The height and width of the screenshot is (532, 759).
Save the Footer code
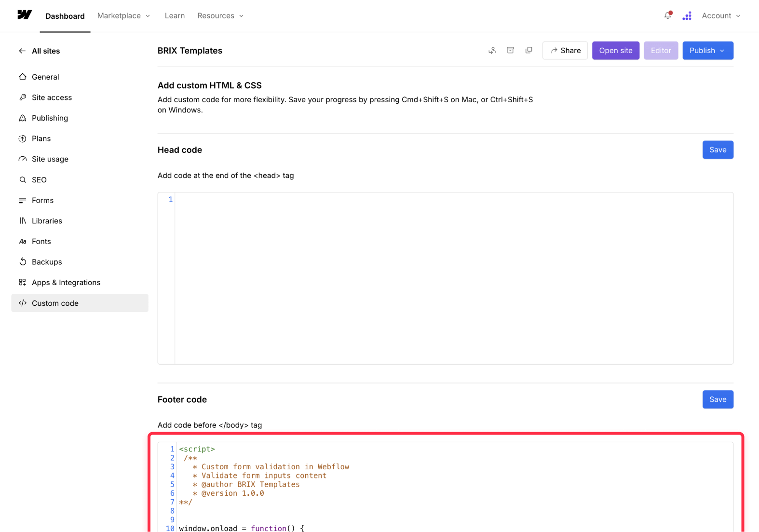click(x=718, y=399)
